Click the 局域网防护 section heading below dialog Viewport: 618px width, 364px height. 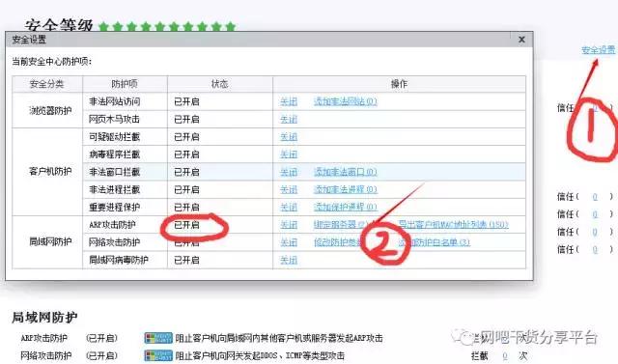[44, 317]
